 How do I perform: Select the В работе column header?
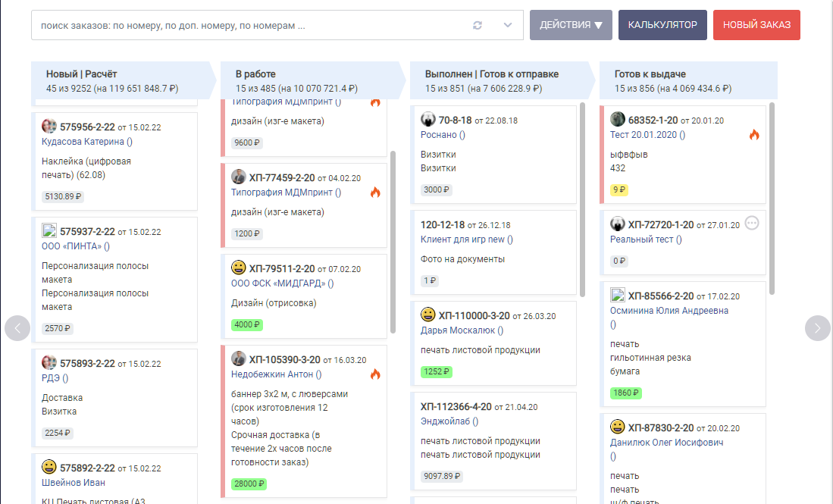click(313, 81)
